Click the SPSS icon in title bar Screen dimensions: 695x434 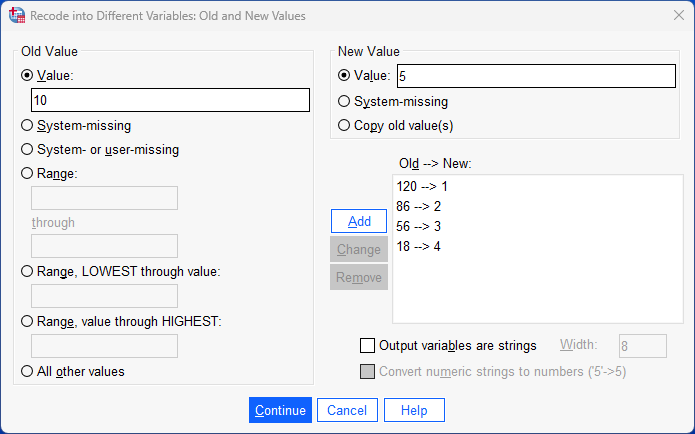[16, 15]
